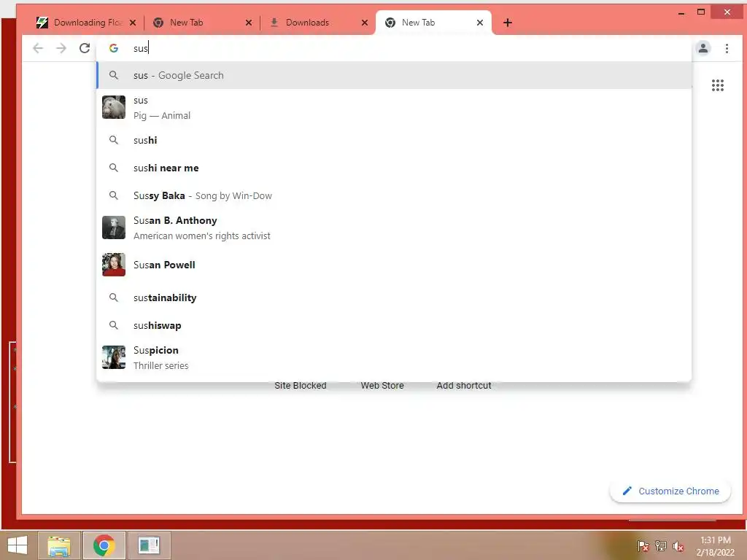This screenshot has height=560, width=747.
Task: Click the pig thumbnail image
Action: [x=114, y=107]
